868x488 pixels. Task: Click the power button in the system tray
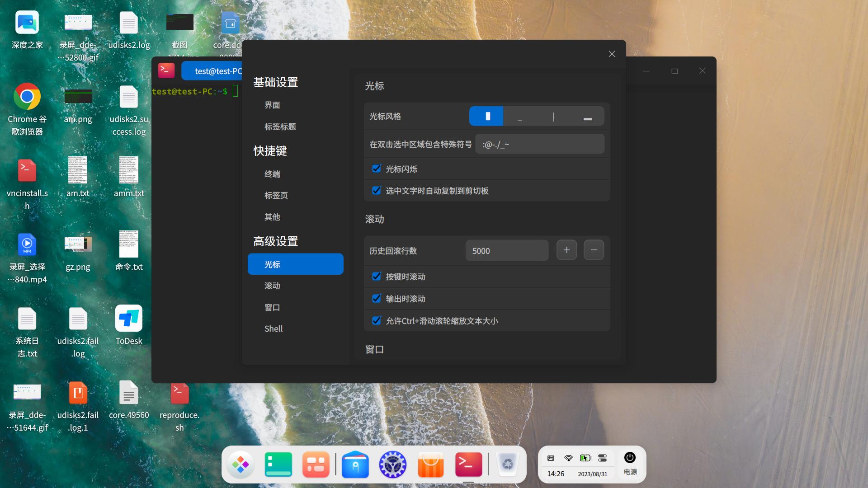(x=630, y=458)
